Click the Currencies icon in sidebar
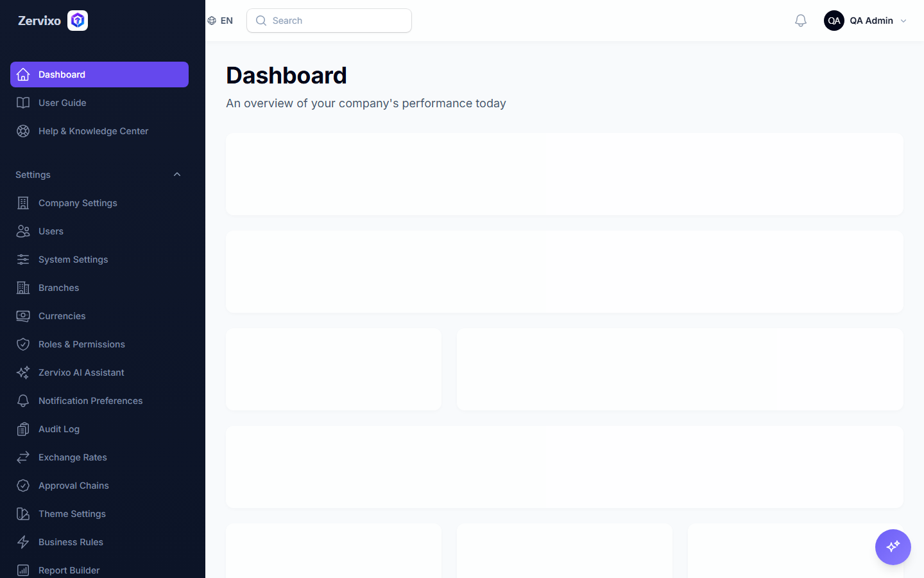The width and height of the screenshot is (924, 578). click(x=23, y=316)
